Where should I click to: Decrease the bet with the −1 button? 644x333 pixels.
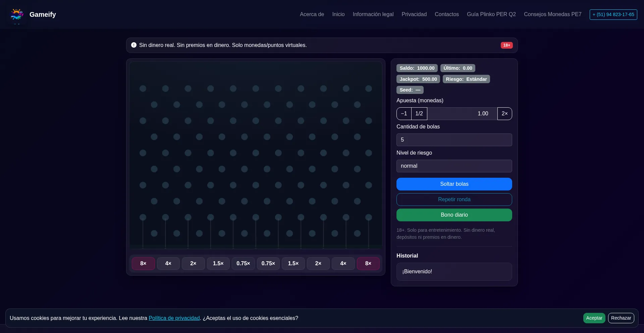(404, 113)
